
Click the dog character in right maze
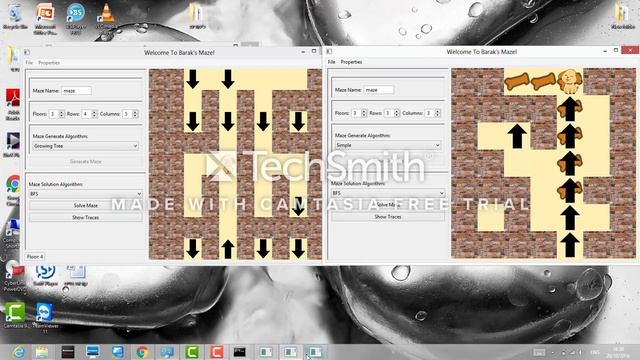coord(570,81)
